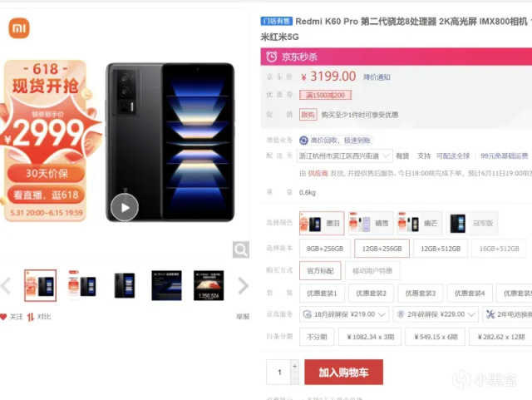Viewport: 532px width, 400px height.
Task: Click the red heart 关注 icon
Action: point(3,317)
